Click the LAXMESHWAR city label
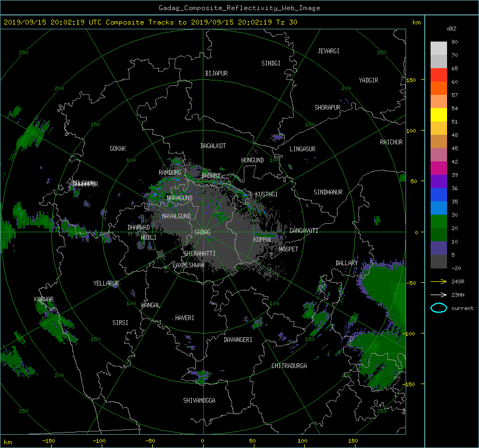Viewport: 479px width, 448px height. click(x=188, y=265)
